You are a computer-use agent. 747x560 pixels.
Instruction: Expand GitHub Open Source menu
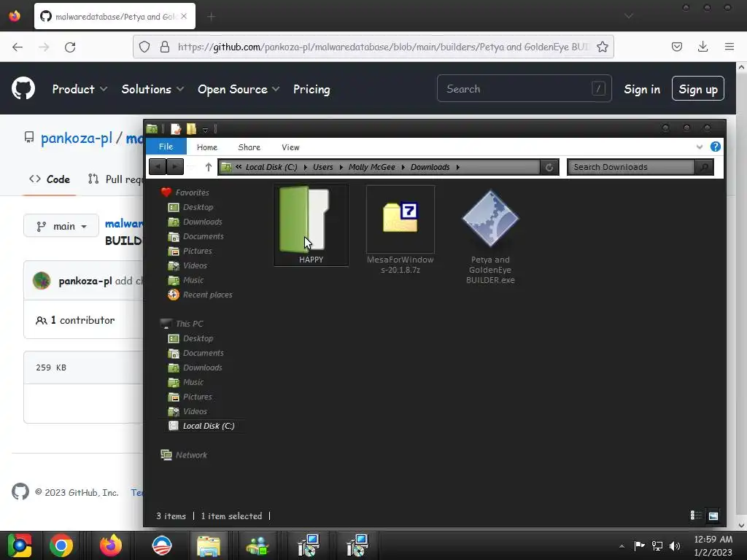point(239,89)
